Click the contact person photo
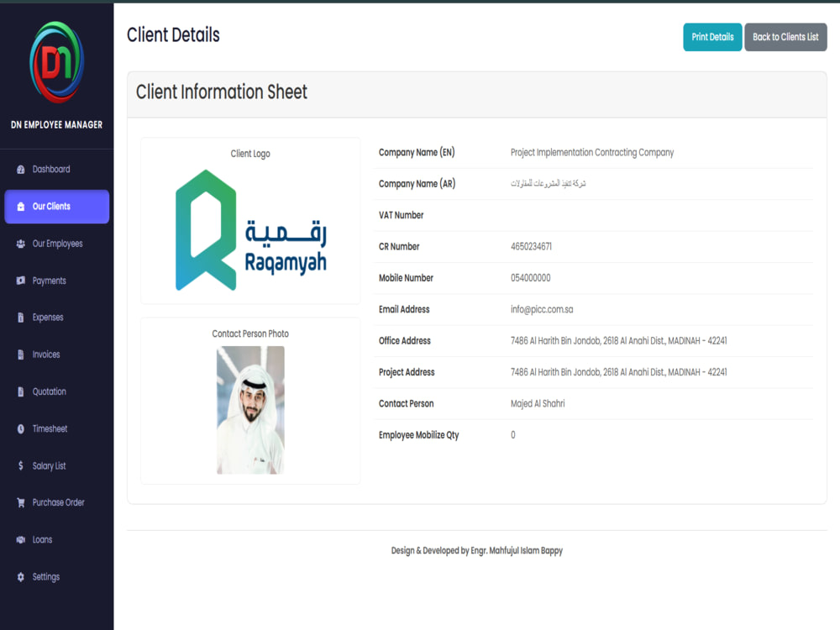Image resolution: width=840 pixels, height=630 pixels. (x=250, y=410)
